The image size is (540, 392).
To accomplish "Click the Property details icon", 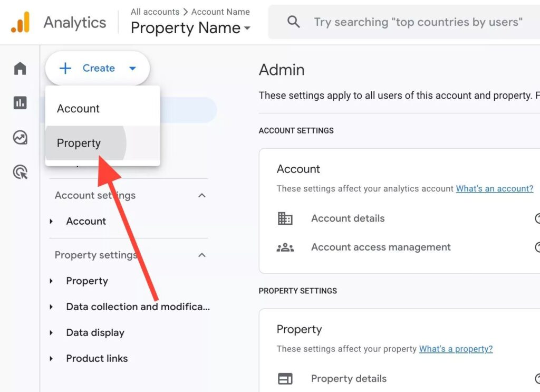I will (285, 378).
